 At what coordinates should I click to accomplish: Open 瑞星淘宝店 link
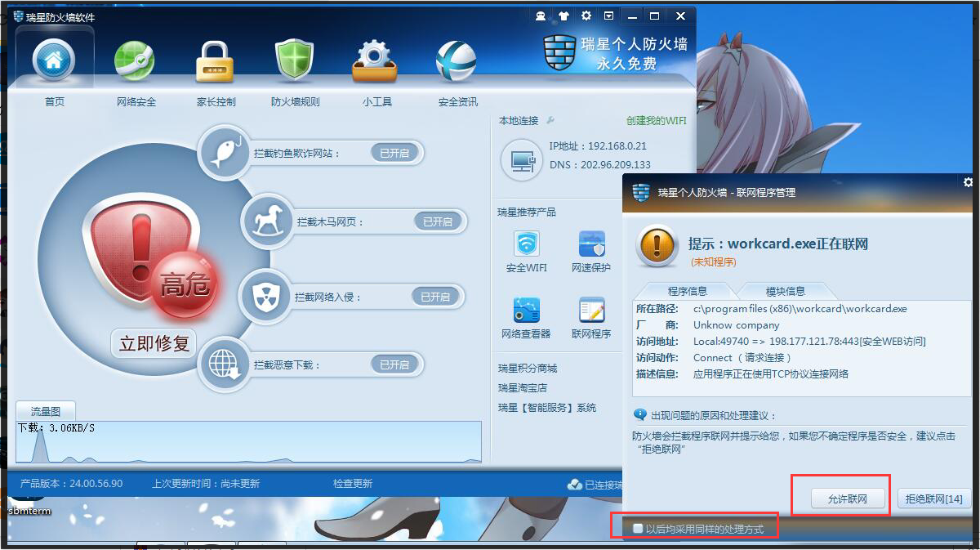(523, 388)
